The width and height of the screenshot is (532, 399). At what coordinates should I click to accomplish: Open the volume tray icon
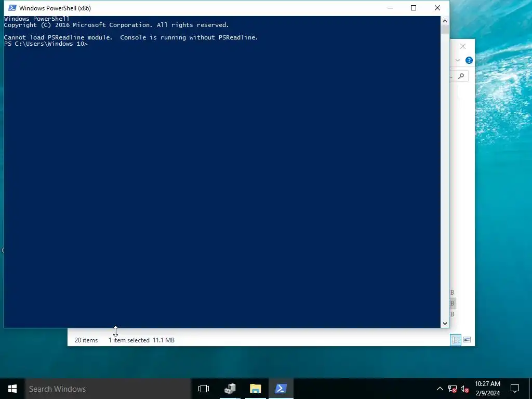465,389
